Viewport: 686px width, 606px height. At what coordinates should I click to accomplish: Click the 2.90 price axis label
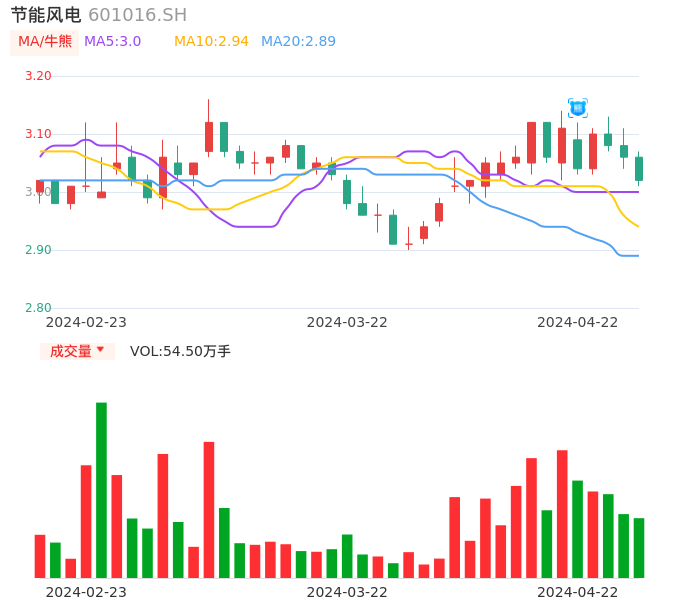coord(38,250)
